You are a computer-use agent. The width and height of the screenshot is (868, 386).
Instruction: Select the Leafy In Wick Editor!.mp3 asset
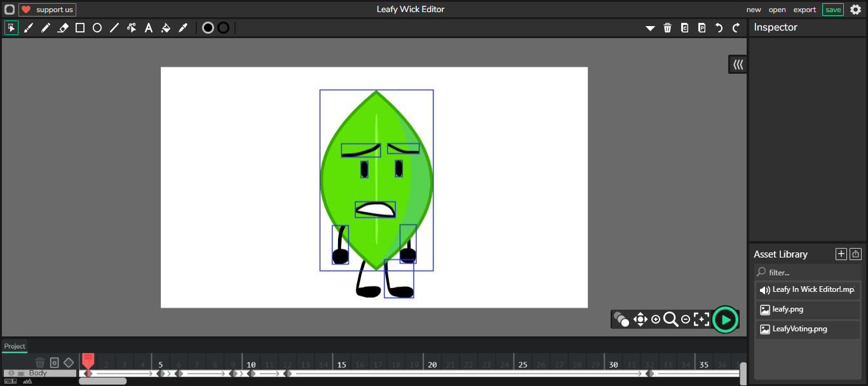pos(808,290)
